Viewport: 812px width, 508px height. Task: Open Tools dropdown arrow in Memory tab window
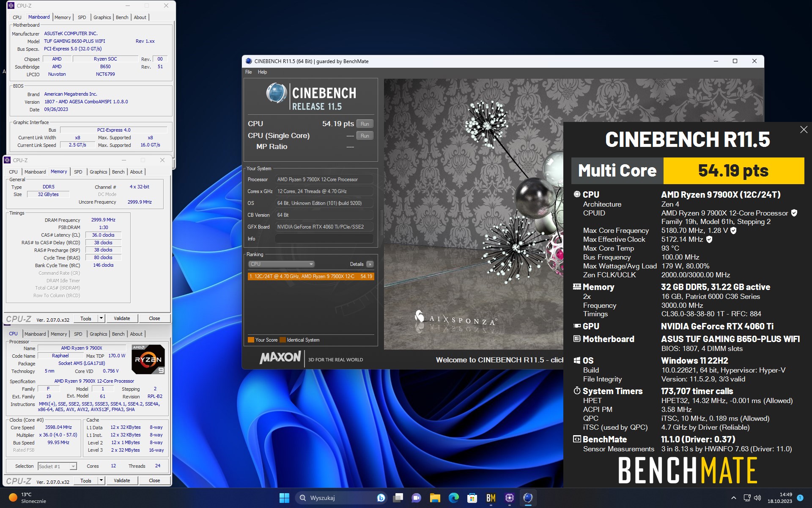(101, 318)
